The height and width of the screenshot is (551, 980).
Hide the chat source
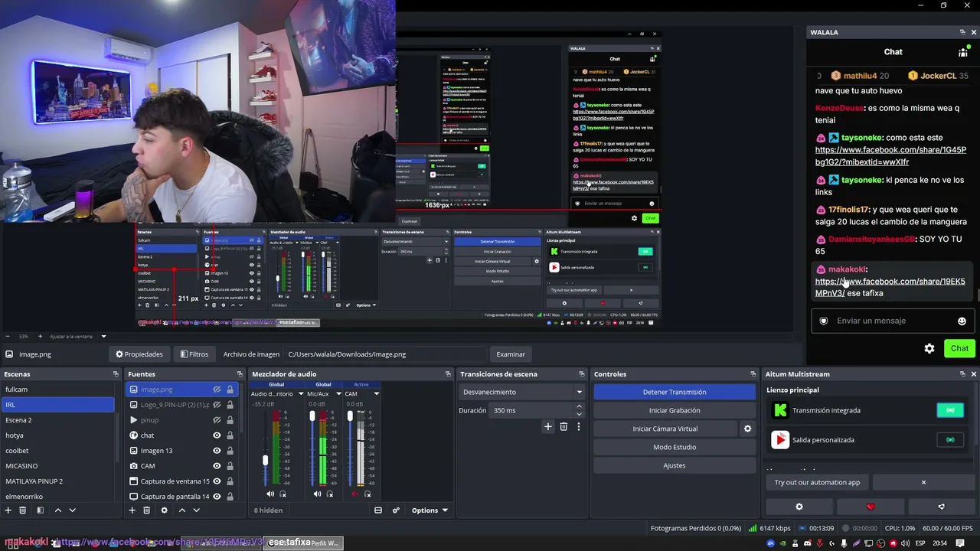217,435
